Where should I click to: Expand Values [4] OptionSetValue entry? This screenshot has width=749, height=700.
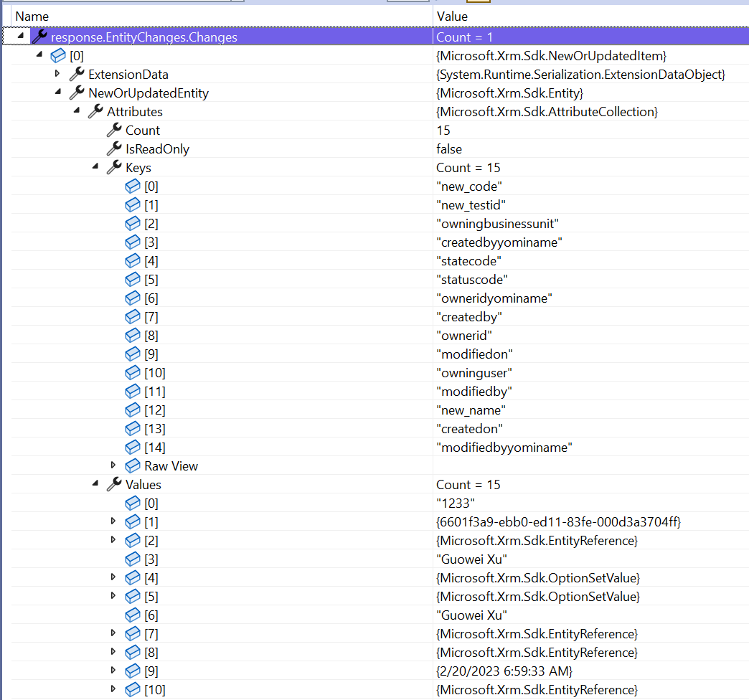tap(113, 577)
